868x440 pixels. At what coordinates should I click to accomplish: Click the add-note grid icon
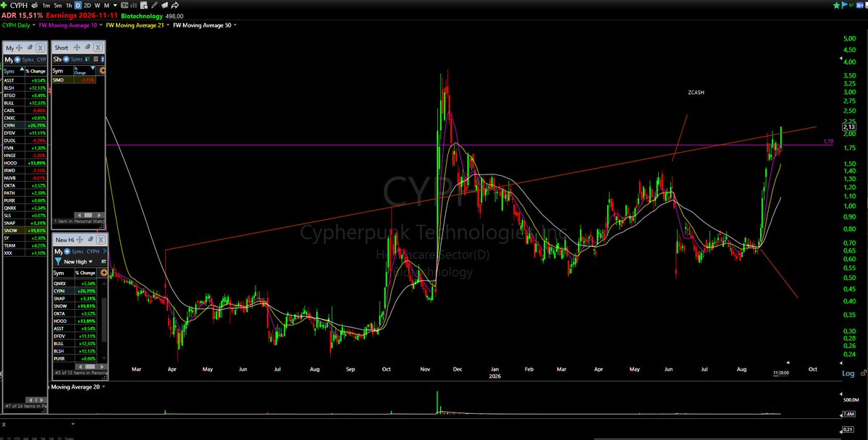144,6
